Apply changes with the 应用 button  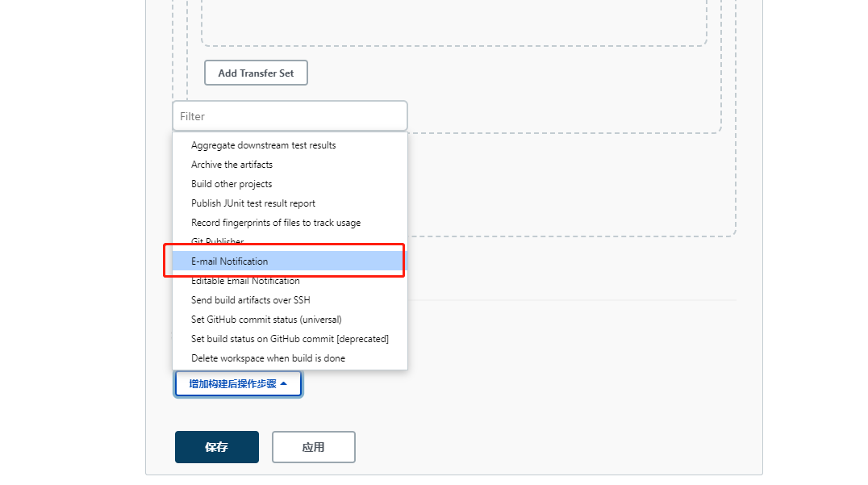pos(313,447)
